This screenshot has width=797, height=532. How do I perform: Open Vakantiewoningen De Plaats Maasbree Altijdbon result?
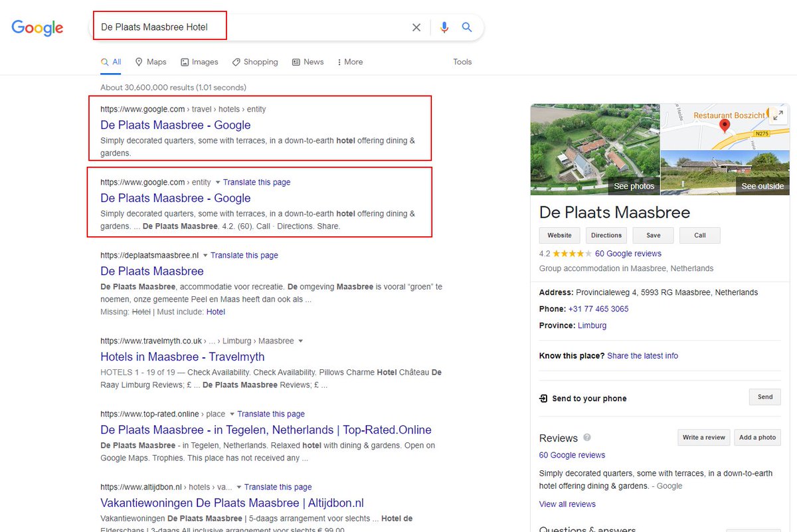click(x=232, y=503)
